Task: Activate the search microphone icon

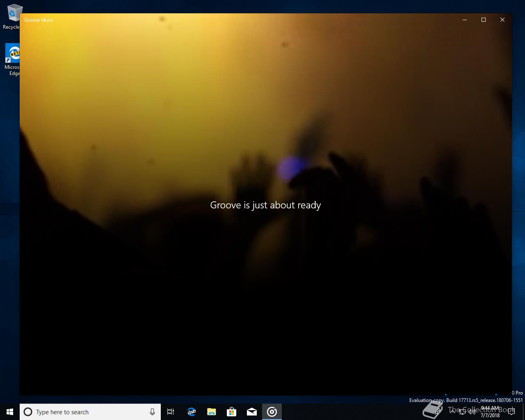Action: click(x=152, y=412)
